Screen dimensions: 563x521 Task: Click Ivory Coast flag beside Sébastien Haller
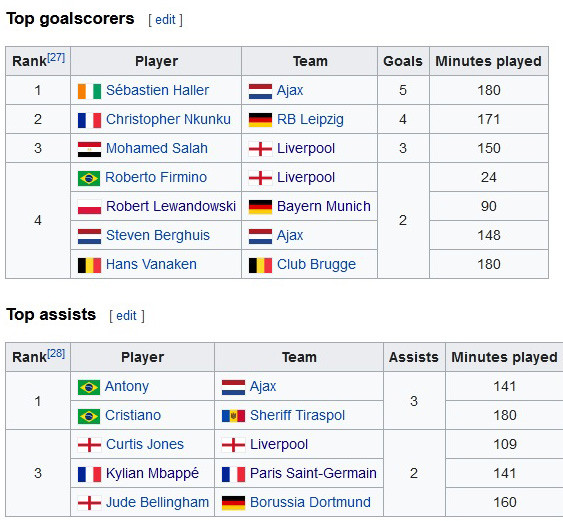[89, 91]
